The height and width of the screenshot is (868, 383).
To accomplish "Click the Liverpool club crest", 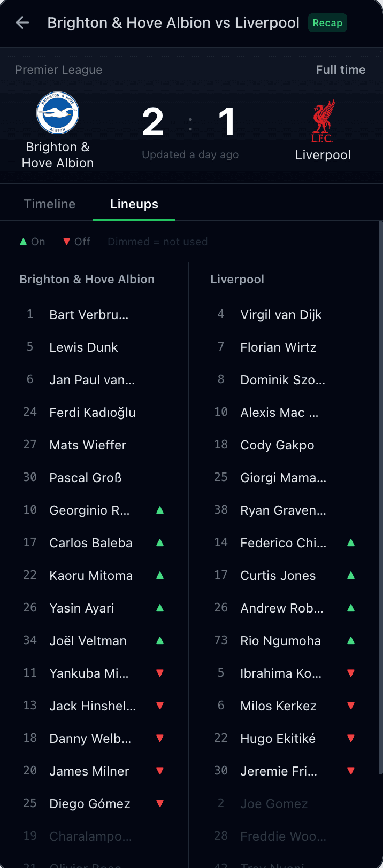I will [323, 121].
